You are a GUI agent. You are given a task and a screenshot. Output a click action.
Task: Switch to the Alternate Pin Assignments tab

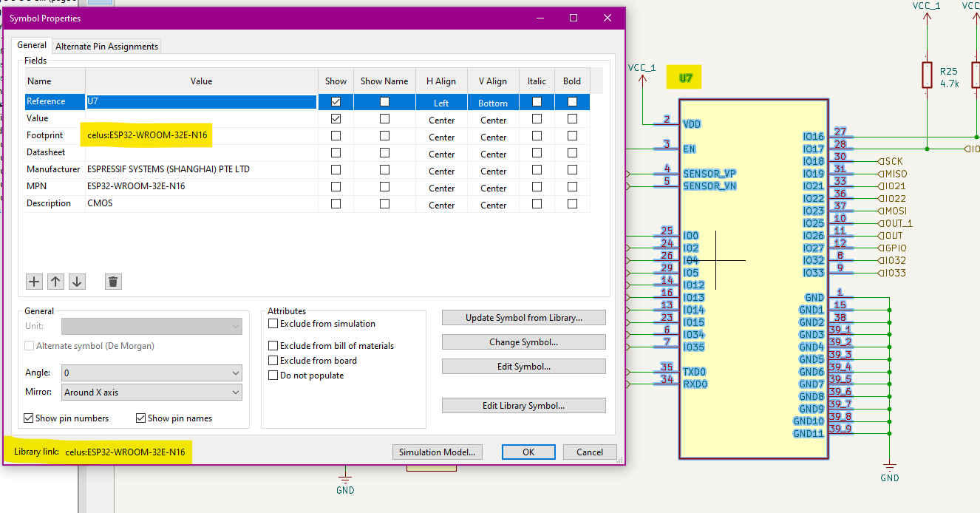point(106,46)
